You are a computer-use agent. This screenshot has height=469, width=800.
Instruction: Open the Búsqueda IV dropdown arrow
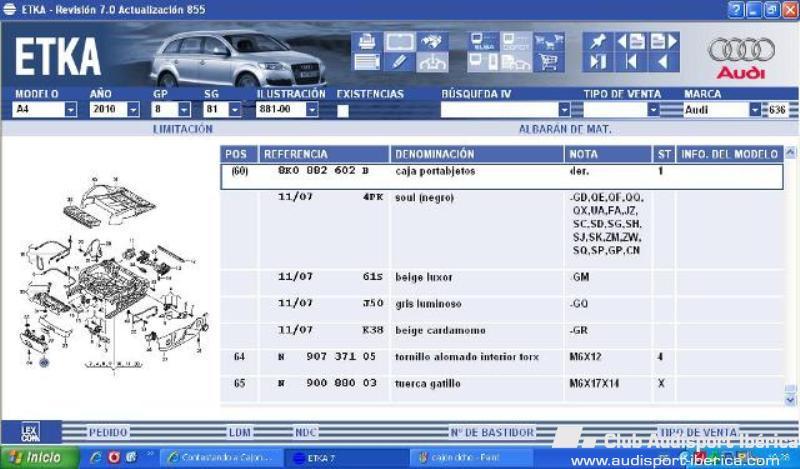pyautogui.click(x=564, y=110)
